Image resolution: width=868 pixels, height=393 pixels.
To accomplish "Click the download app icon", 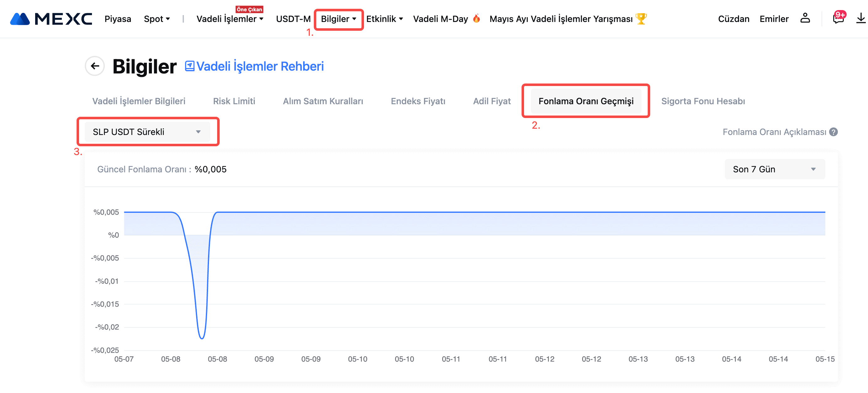I will (860, 18).
